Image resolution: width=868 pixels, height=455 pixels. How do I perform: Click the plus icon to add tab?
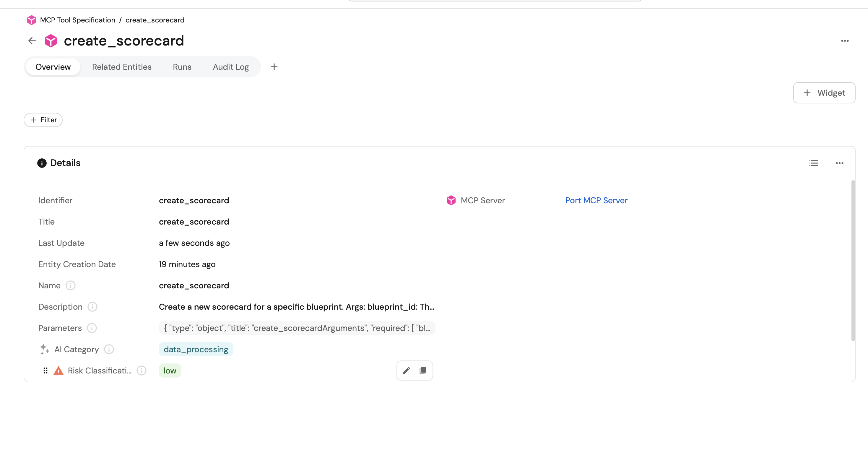click(x=274, y=67)
